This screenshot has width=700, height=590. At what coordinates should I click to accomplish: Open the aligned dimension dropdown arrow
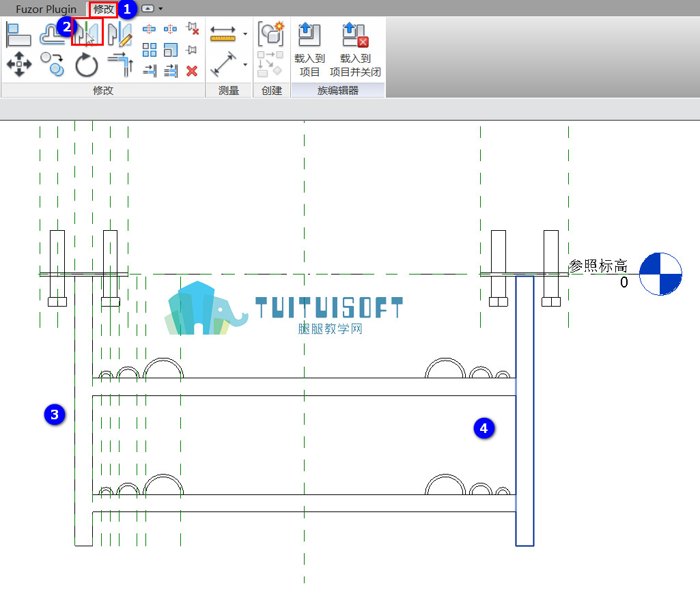click(x=245, y=65)
